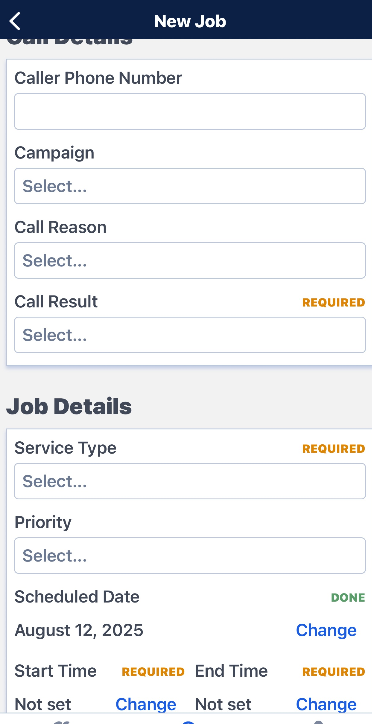Expand the Call Reason selector
This screenshot has height=724, width=372.
point(190,260)
